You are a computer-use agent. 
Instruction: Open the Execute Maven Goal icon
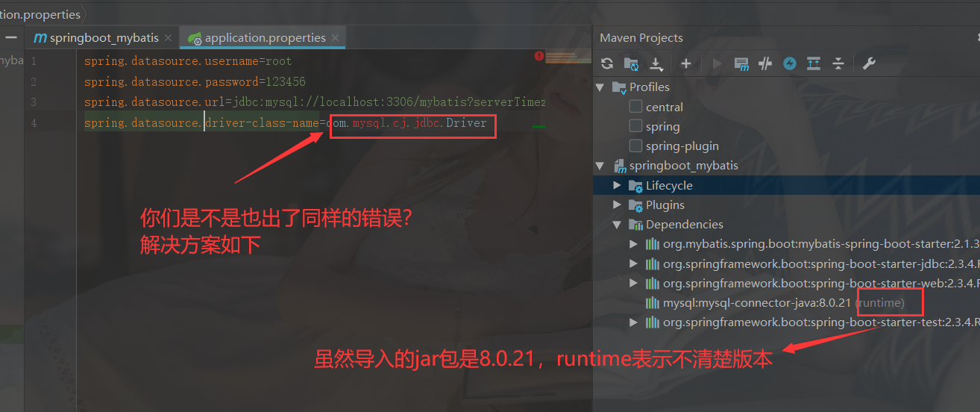pyautogui.click(x=741, y=63)
